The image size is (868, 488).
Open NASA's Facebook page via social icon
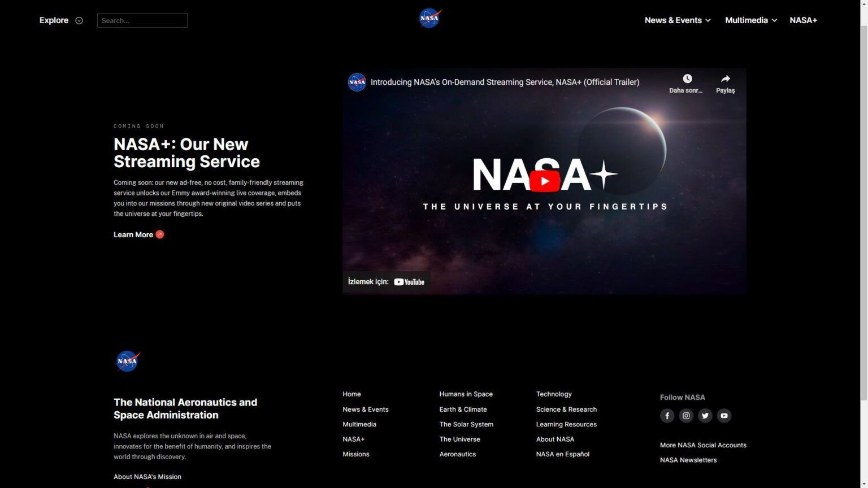(667, 415)
